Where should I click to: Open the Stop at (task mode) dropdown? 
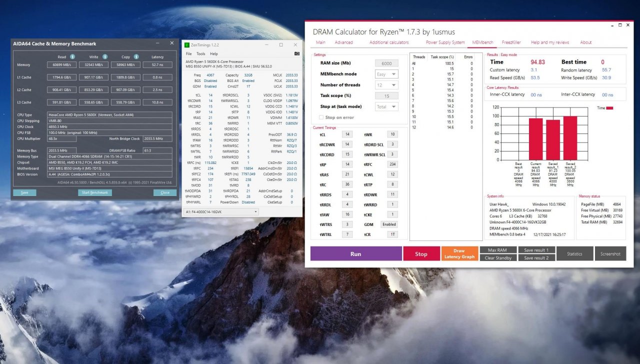386,106
